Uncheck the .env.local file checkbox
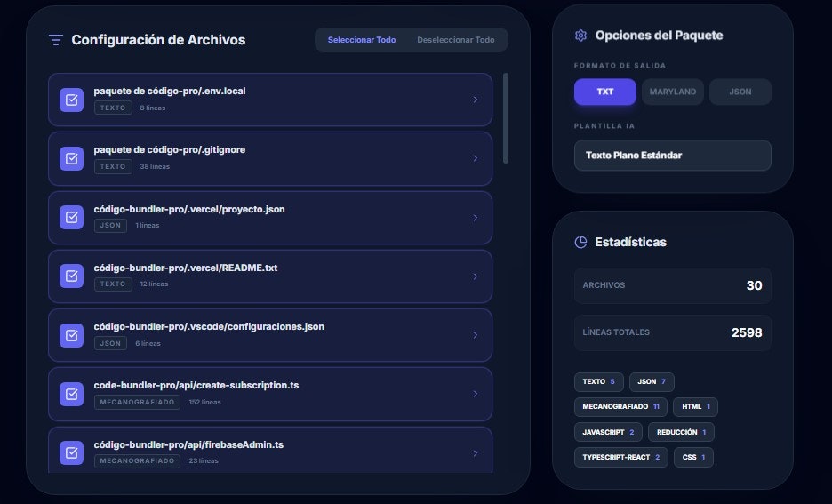The width and height of the screenshot is (832, 504). pos(72,100)
